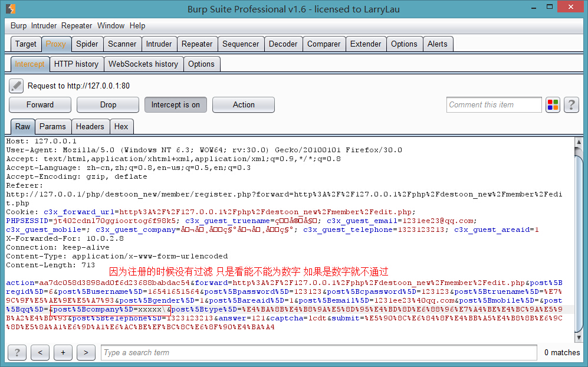Switch to the Extender tab
The width and height of the screenshot is (588, 367).
tap(366, 44)
